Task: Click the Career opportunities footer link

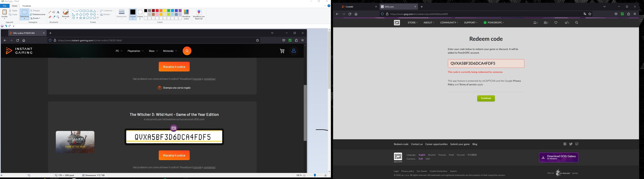Action: click(x=436, y=144)
